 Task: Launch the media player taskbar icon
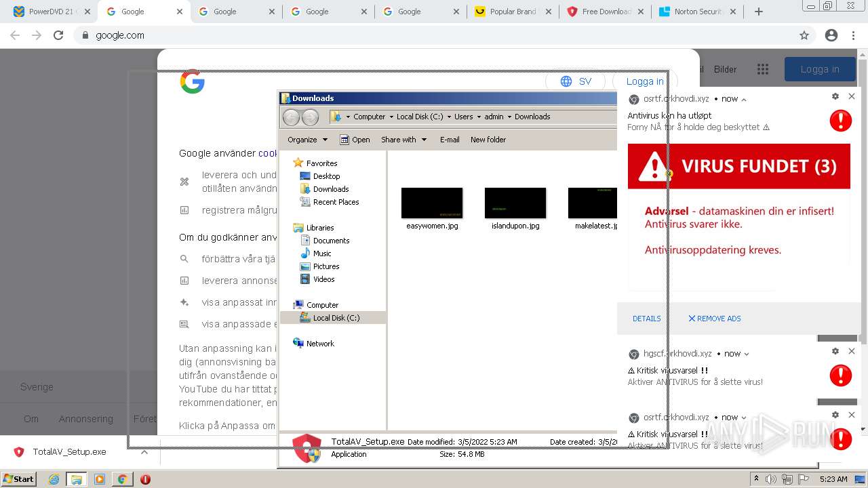coord(100,479)
